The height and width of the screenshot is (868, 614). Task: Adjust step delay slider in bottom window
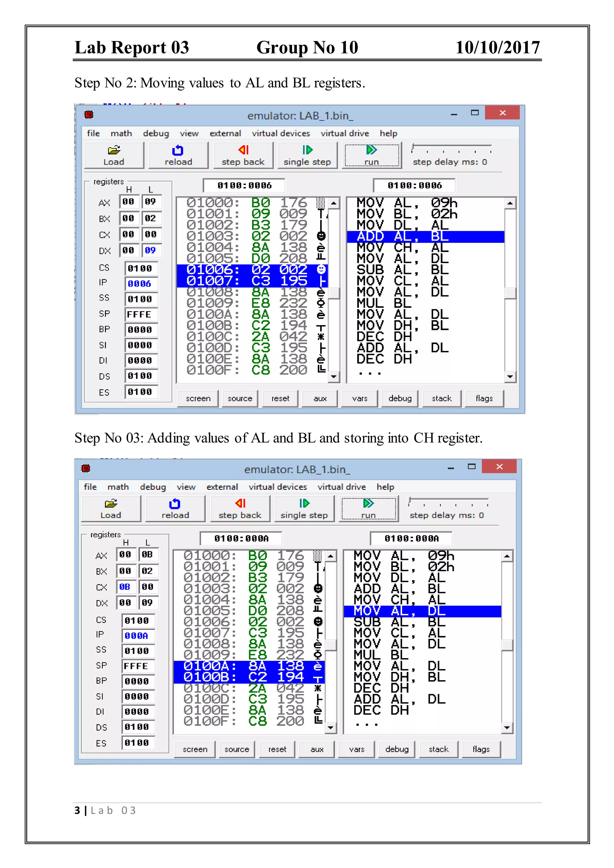(x=449, y=501)
